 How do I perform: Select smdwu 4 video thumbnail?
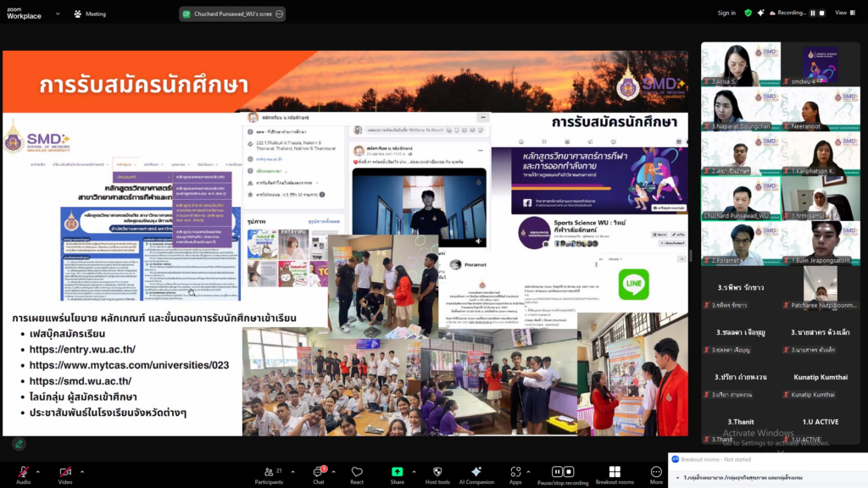821,64
